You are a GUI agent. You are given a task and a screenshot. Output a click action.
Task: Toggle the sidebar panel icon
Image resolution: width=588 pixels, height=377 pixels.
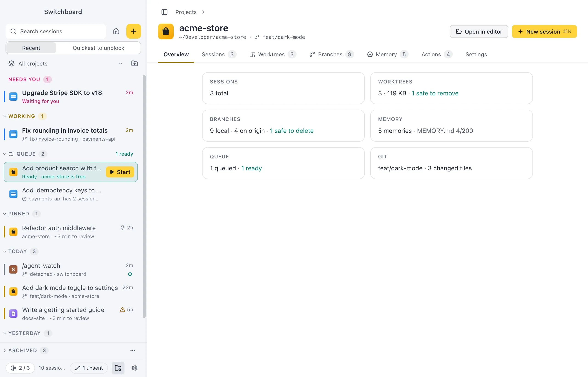pos(164,12)
